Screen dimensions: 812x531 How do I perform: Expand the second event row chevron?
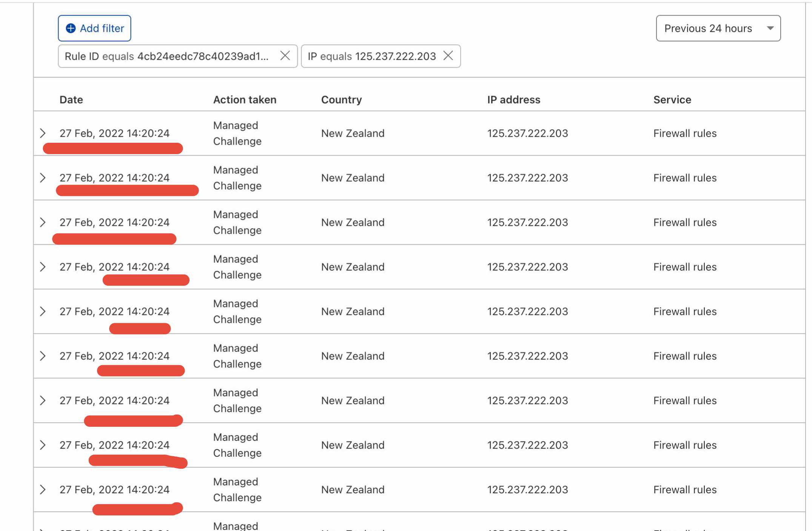point(43,178)
